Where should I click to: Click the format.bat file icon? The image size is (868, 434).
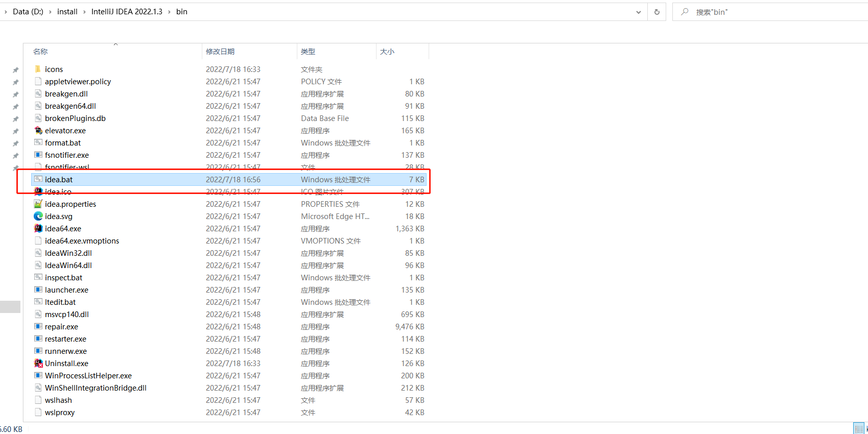coord(38,142)
